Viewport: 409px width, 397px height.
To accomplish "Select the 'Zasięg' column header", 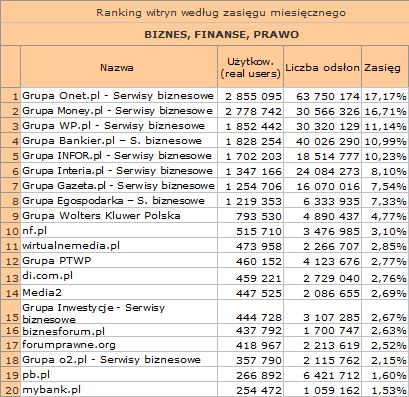I will point(382,68).
